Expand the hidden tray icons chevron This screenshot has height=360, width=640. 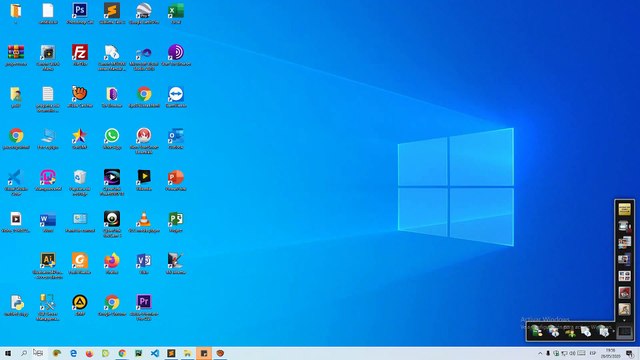pyautogui.click(x=540, y=353)
